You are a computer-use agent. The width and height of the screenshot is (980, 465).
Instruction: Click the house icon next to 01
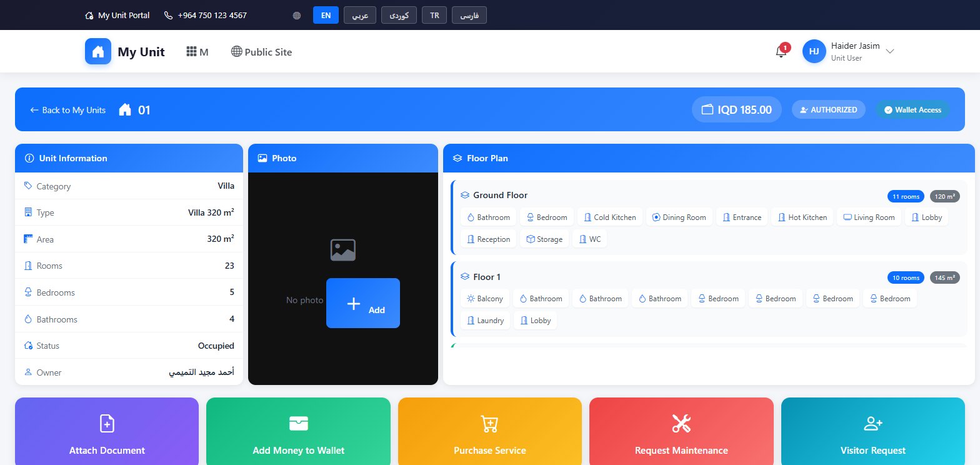pyautogui.click(x=125, y=110)
